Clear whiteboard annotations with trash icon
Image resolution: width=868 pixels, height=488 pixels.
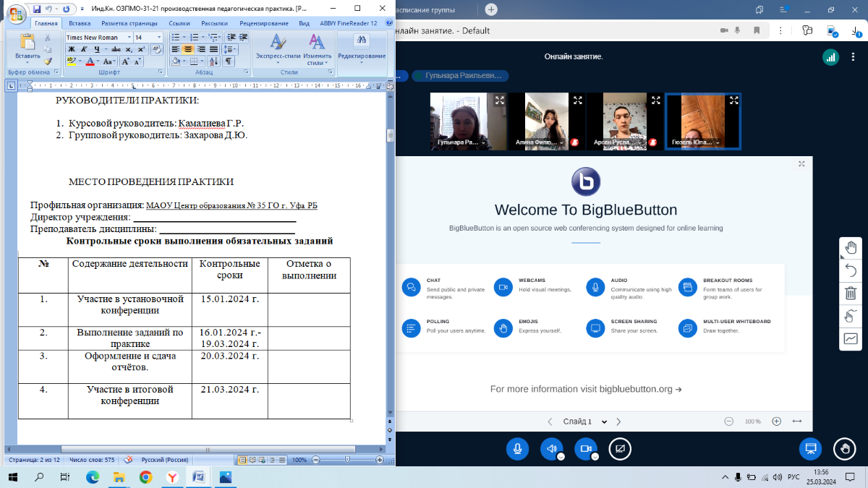(851, 293)
